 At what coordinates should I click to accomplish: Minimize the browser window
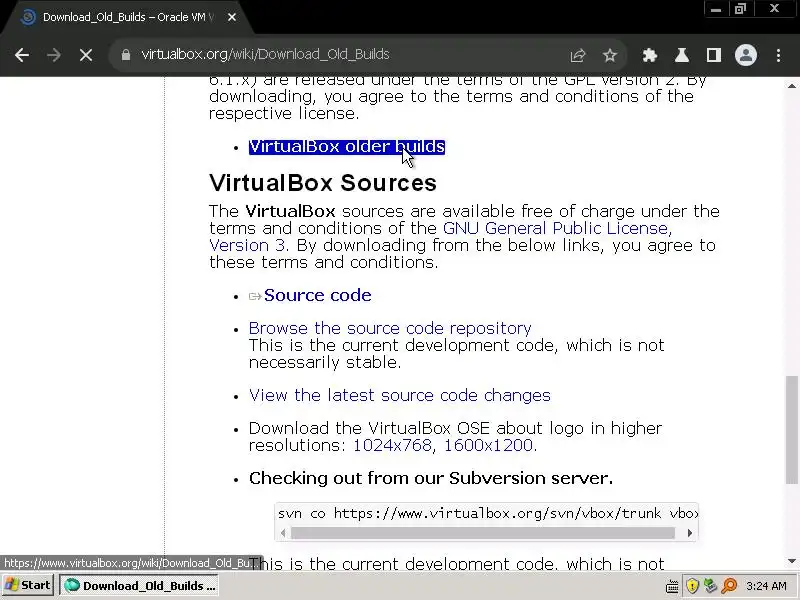coord(716,9)
